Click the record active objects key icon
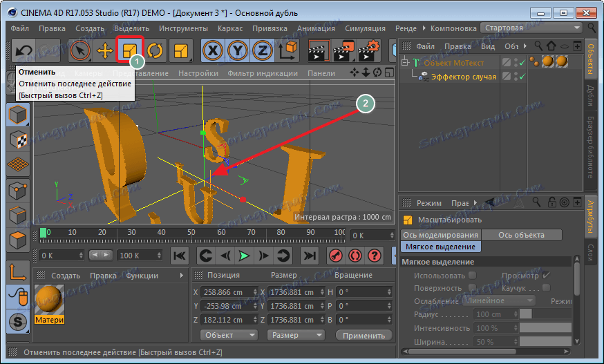This screenshot has width=604, height=364. 335,256
